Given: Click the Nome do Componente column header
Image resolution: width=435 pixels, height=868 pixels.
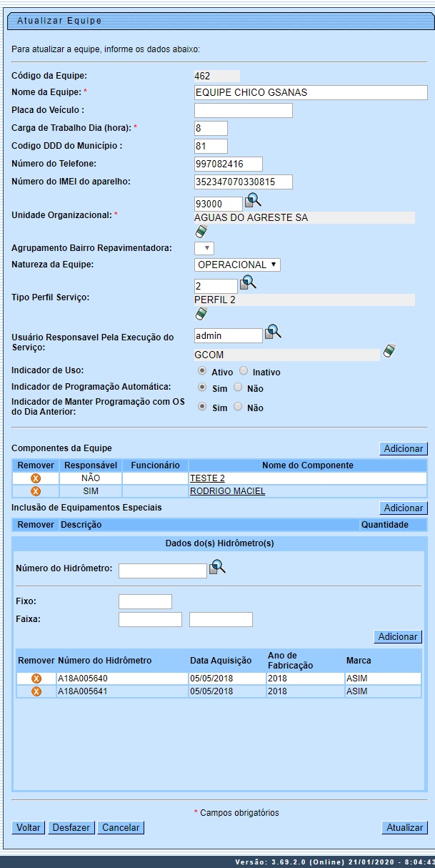Looking at the screenshot, I should point(308,465).
